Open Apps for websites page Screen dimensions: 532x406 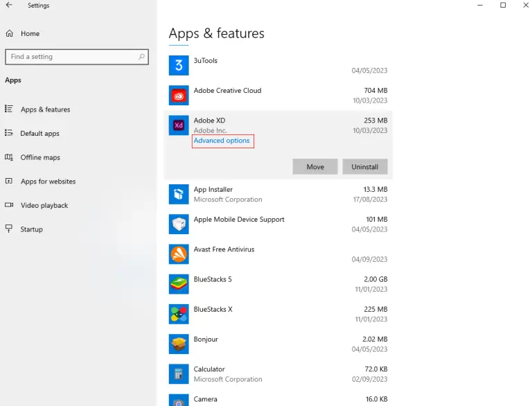tap(48, 182)
